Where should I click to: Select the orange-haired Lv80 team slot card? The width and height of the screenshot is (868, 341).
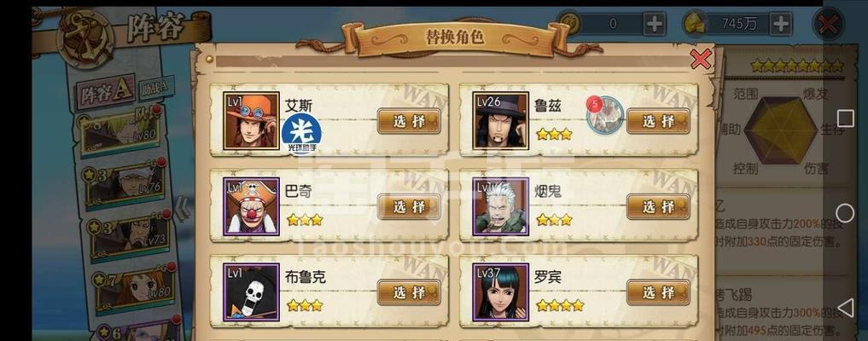click(135, 288)
